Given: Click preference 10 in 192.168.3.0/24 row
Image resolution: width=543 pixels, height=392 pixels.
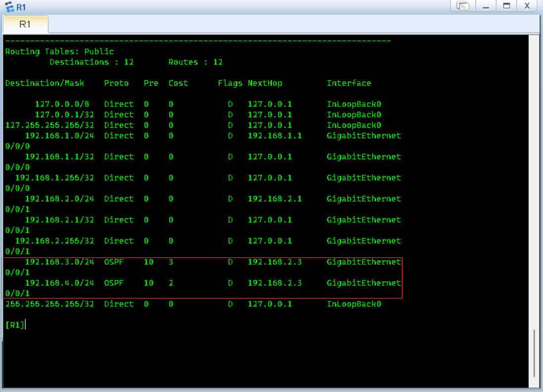Looking at the screenshot, I should [148, 262].
